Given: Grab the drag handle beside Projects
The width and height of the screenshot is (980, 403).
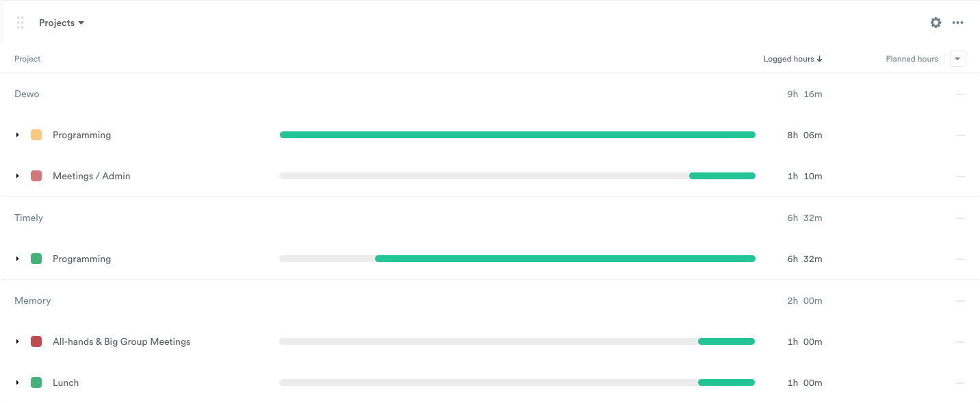Looking at the screenshot, I should tap(21, 23).
